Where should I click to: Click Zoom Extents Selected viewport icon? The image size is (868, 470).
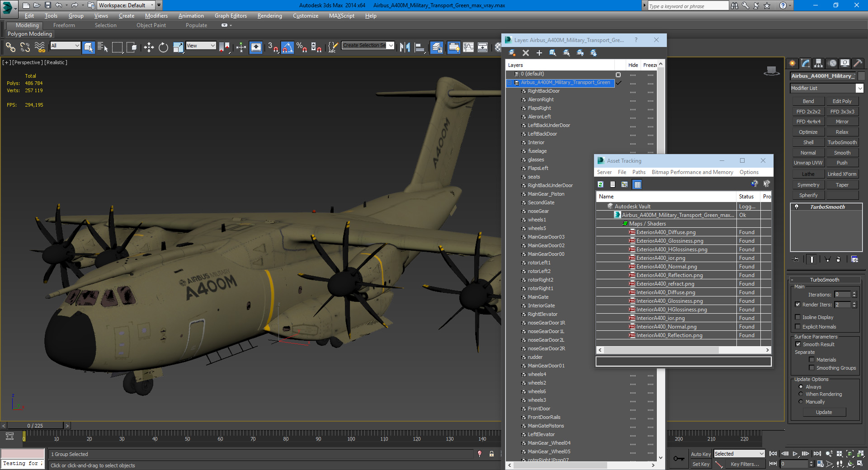click(850, 454)
